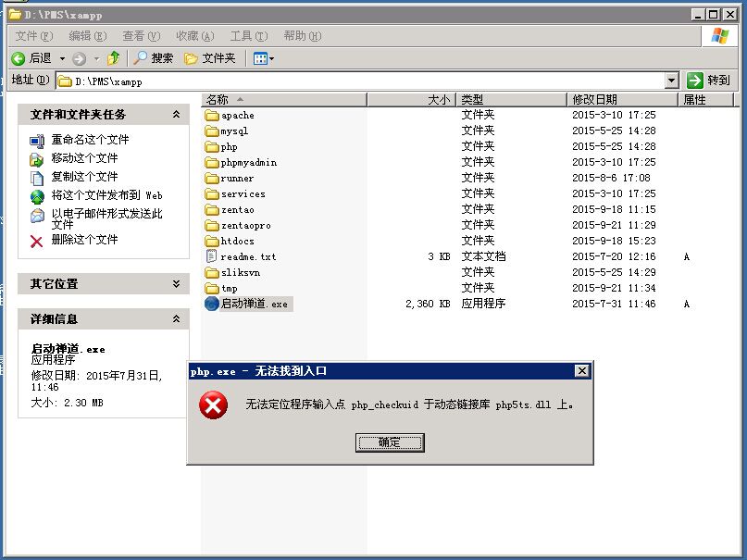This screenshot has width=747, height=560.
Task: Open the 收藏(A) menu
Action: coord(195,36)
